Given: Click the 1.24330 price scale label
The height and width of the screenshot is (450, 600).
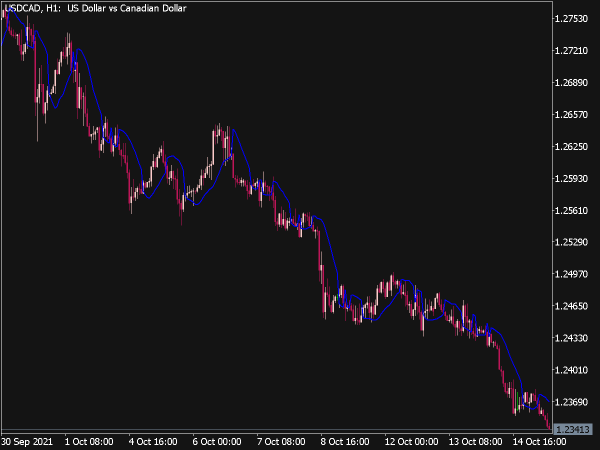Looking at the screenshot, I should (571, 338).
